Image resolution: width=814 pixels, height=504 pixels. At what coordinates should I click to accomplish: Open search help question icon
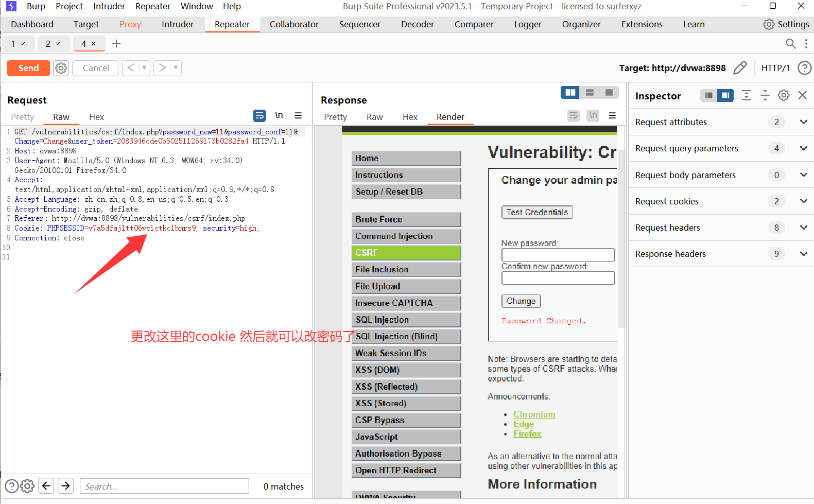click(11, 486)
